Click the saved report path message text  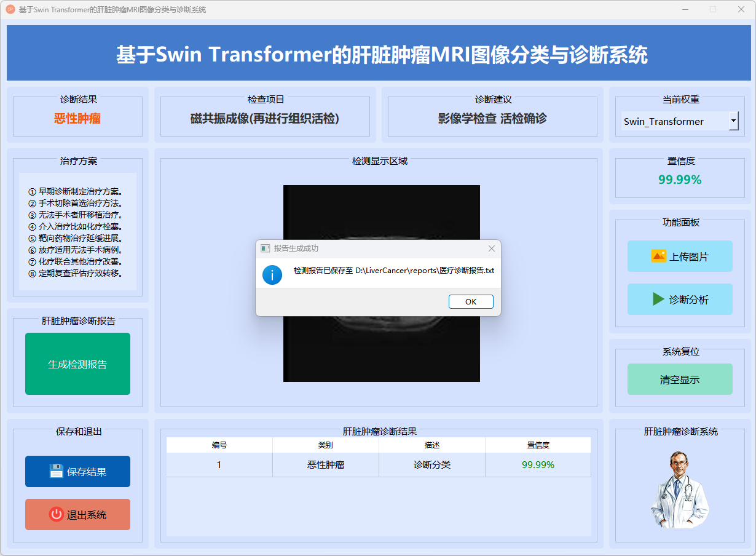click(394, 271)
